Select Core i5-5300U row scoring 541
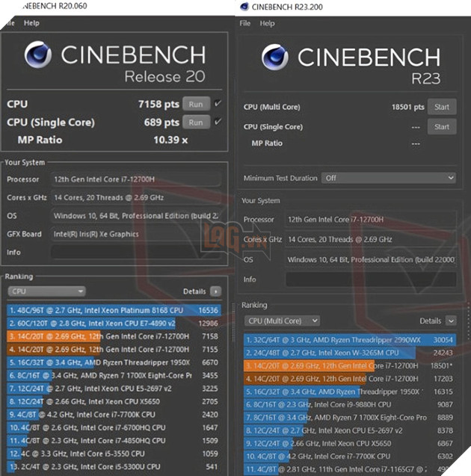This screenshot has height=476, width=471. click(114, 467)
